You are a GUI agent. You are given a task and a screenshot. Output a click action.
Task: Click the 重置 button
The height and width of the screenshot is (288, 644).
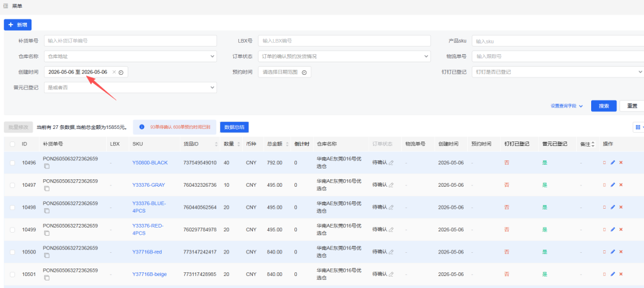(632, 106)
